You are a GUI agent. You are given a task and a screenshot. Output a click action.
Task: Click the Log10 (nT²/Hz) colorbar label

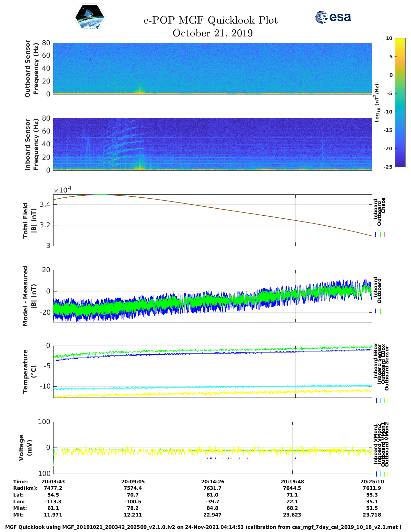pos(377,103)
